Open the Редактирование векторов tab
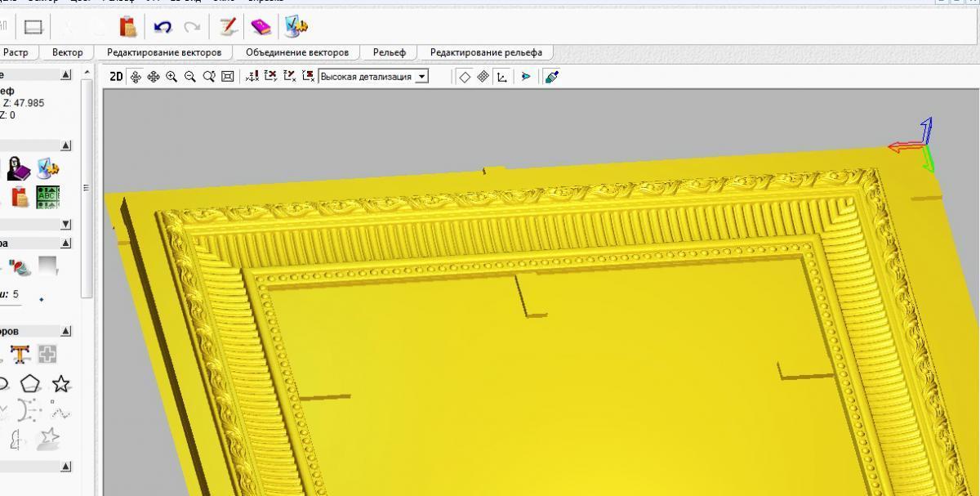This screenshot has height=496, width=980. [163, 52]
